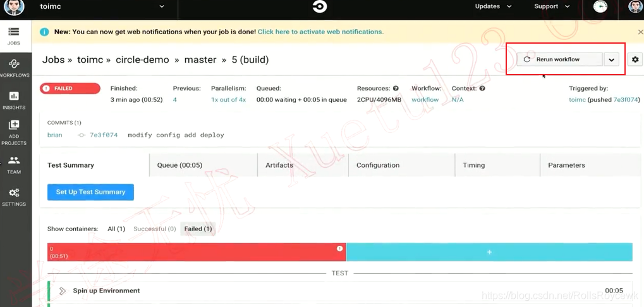Click the activate web notifications link
This screenshot has width=644, height=307.
320,32
